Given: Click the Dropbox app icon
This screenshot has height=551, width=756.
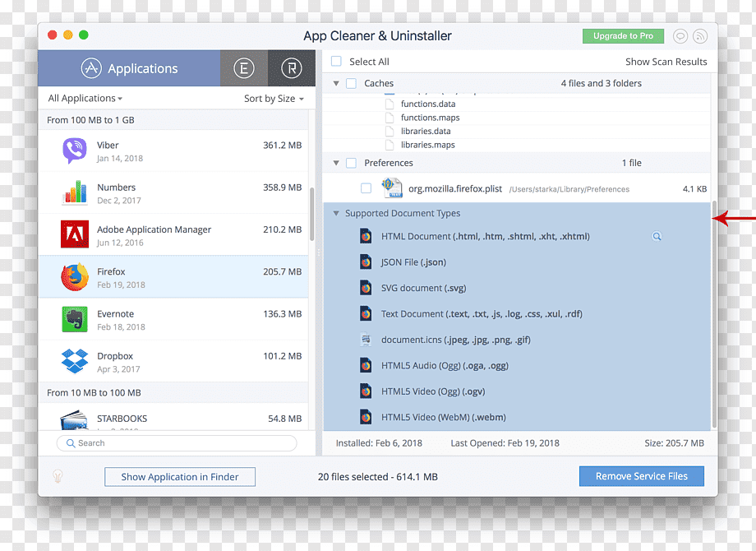Looking at the screenshot, I should (x=75, y=361).
